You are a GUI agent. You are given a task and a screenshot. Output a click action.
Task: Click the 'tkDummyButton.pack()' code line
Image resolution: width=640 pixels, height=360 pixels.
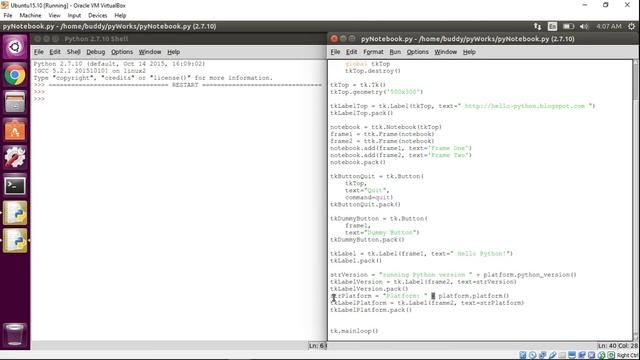pyautogui.click(x=367, y=240)
